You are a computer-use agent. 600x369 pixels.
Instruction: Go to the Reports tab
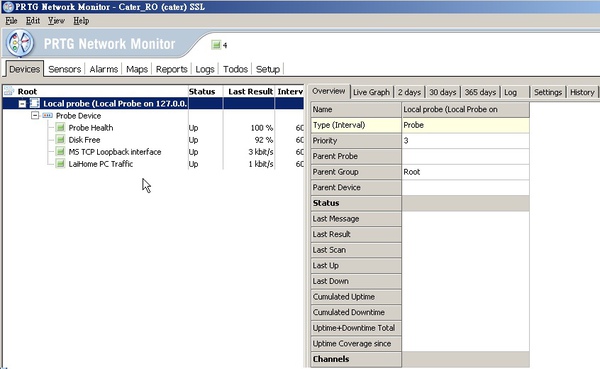(x=171, y=69)
